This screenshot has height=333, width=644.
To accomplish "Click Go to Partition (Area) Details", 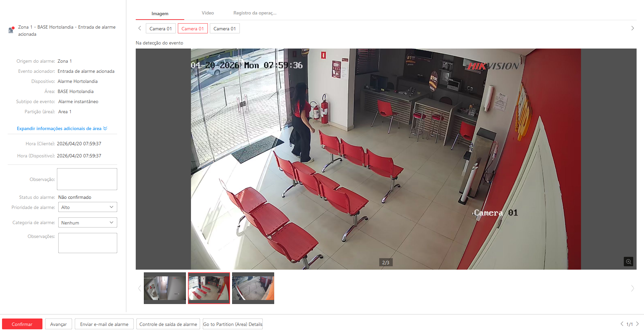I will 232,324.
